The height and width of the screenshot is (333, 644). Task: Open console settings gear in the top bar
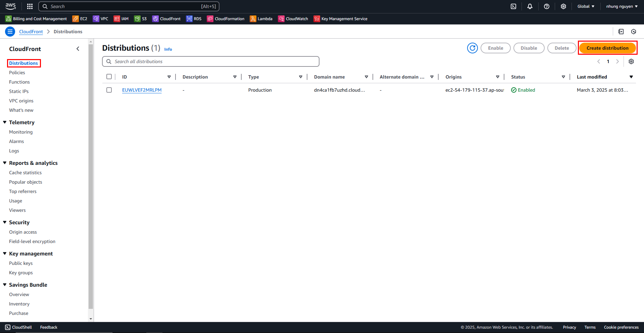tap(563, 6)
